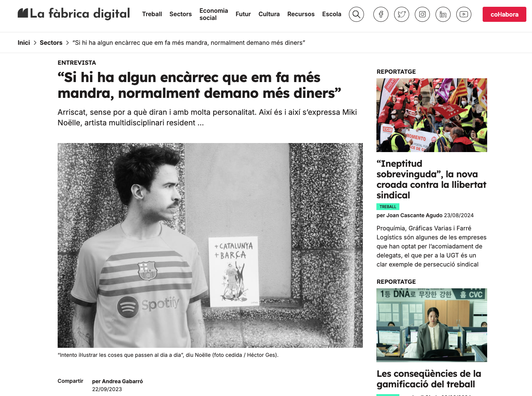Click the Sectors breadcrumb link
Viewport: 532px width, 396px height.
51,43
